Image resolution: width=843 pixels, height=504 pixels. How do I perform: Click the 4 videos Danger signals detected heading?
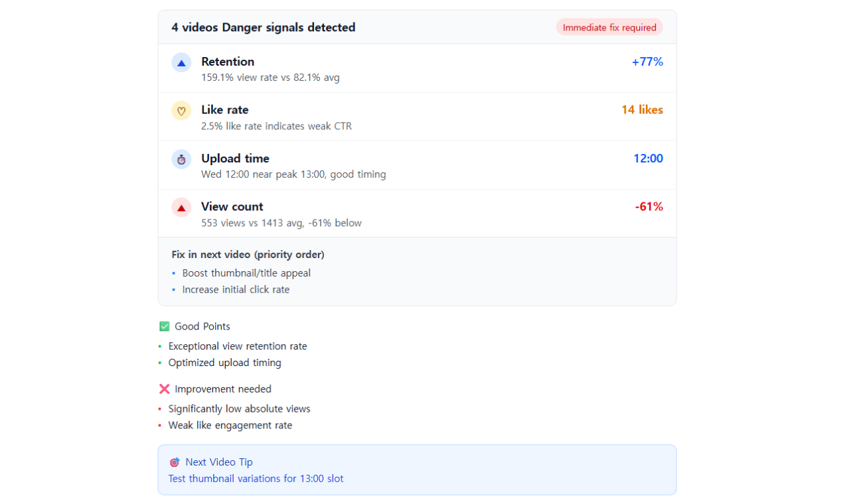[x=264, y=27]
